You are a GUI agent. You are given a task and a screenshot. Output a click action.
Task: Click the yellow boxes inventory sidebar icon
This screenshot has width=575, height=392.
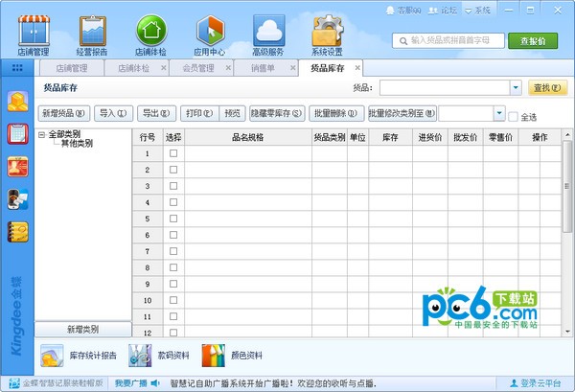click(x=17, y=101)
